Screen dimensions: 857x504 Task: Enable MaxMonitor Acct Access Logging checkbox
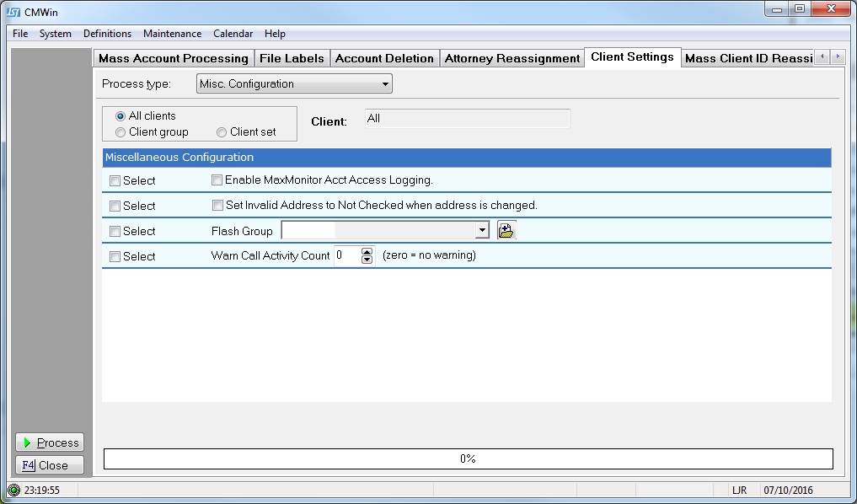[x=217, y=180]
